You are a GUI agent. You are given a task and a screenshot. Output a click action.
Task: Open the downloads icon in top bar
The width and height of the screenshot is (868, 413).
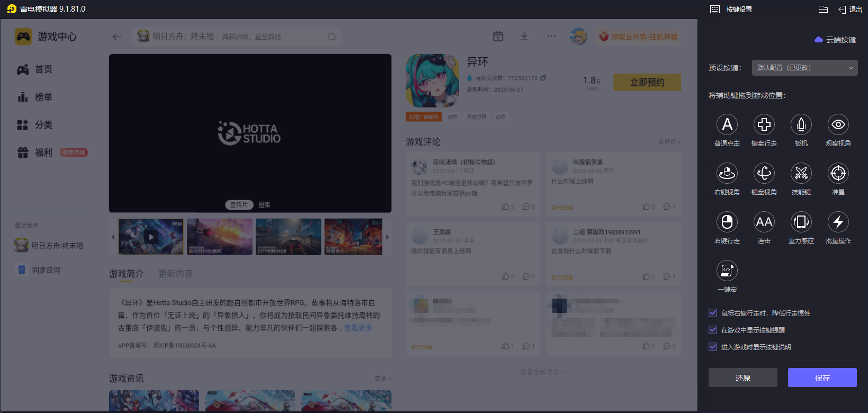[524, 37]
